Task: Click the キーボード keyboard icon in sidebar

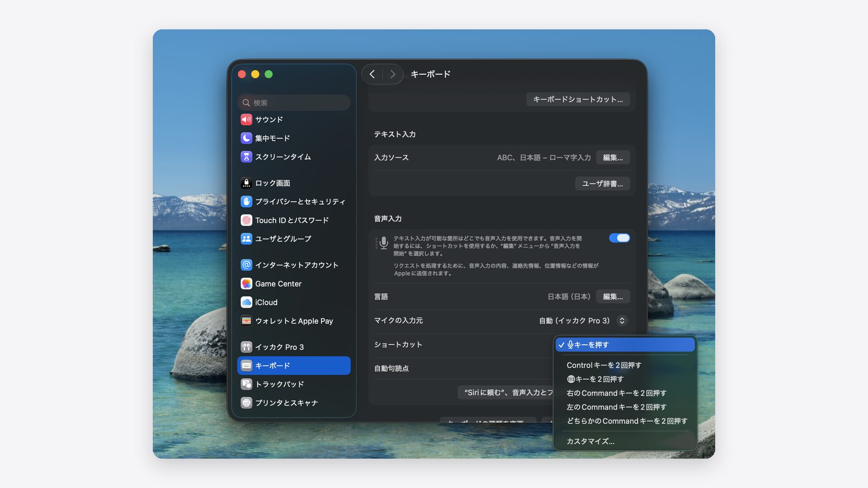Action: [246, 365]
